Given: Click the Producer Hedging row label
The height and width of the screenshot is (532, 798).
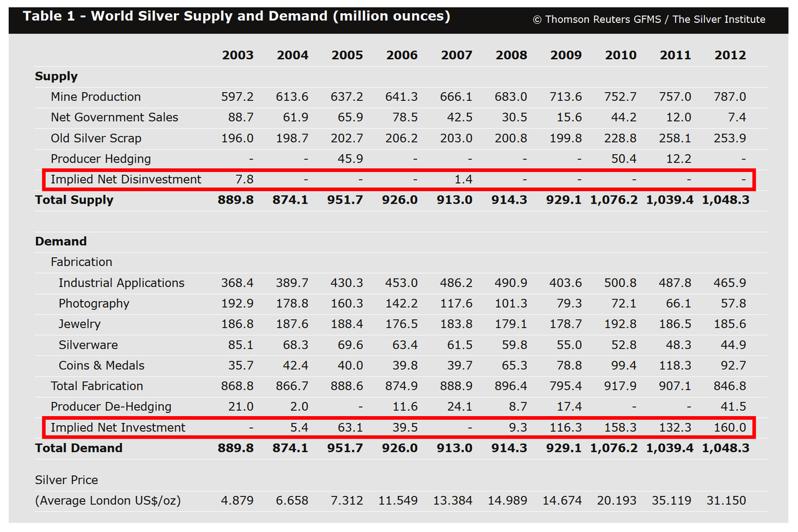Looking at the screenshot, I should (101, 159).
